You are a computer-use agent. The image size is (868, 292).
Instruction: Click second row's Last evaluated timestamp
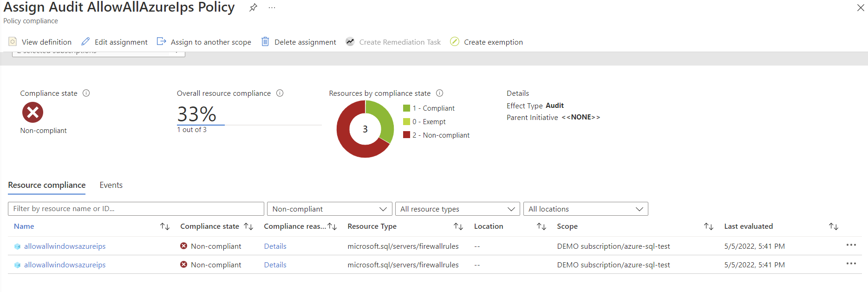pyautogui.click(x=754, y=265)
